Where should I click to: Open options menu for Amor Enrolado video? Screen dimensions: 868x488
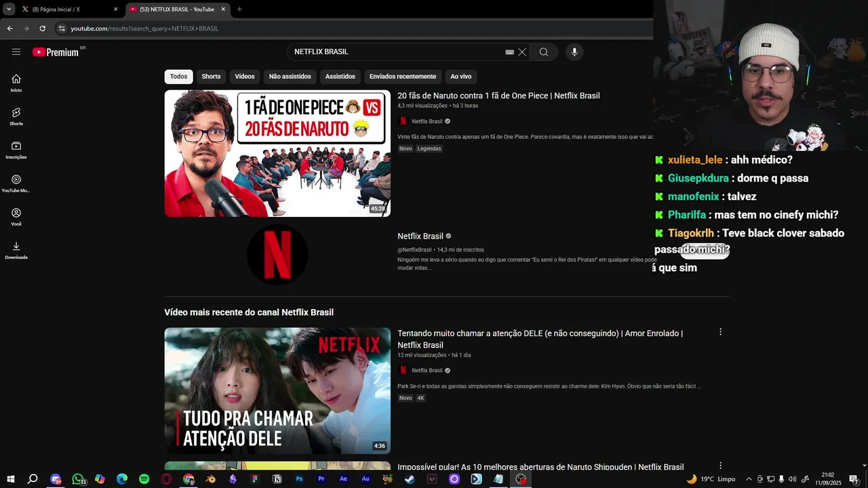[x=720, y=332]
